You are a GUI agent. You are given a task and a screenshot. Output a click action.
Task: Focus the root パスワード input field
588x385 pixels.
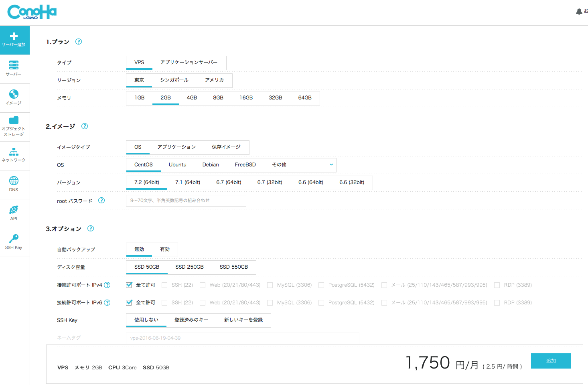pos(186,201)
